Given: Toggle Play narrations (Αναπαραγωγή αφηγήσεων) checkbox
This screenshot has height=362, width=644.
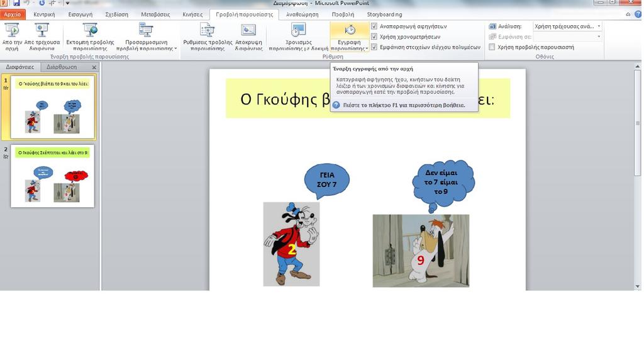Looking at the screenshot, I should point(374,26).
